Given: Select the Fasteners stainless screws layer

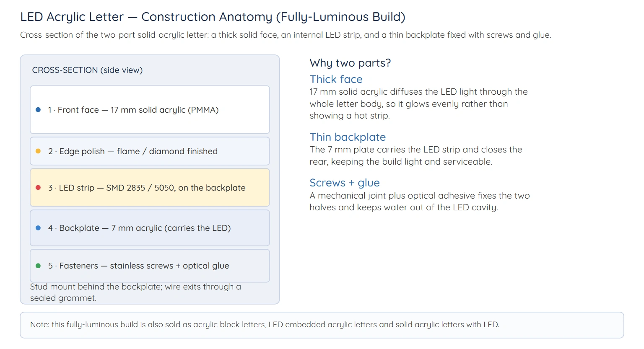Looking at the screenshot, I should click(x=150, y=266).
